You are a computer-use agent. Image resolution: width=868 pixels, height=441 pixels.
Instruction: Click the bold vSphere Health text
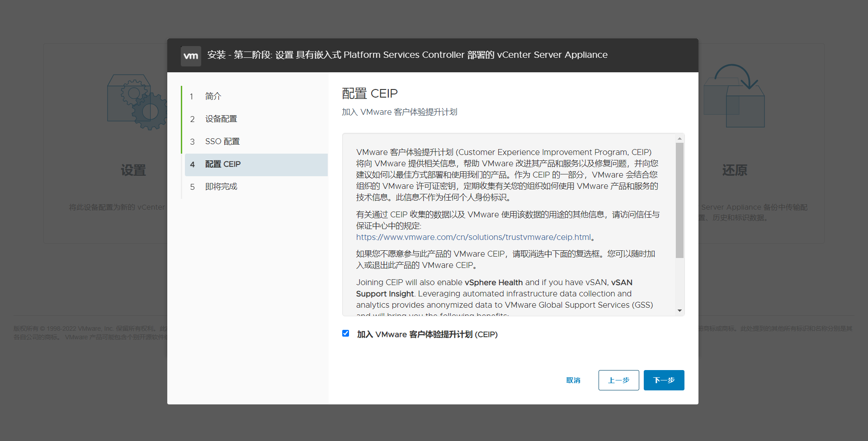(494, 282)
